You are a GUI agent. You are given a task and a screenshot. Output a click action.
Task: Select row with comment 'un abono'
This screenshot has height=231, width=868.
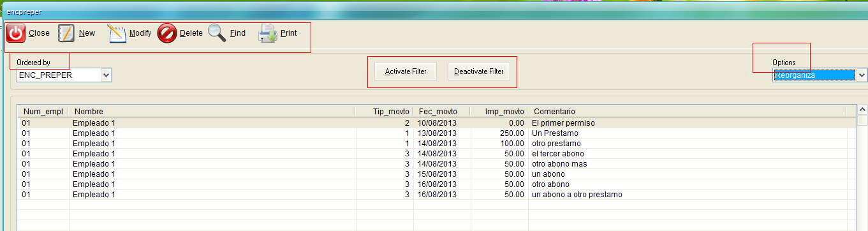[x=436, y=174]
